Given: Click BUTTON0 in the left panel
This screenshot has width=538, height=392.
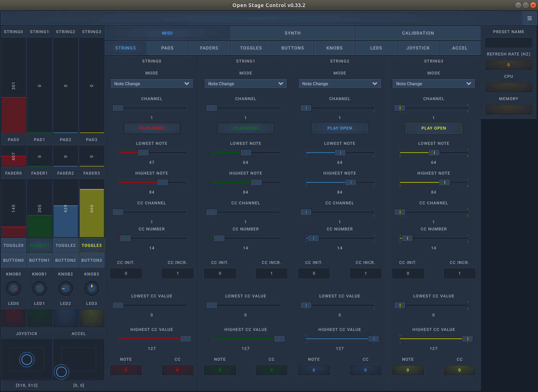Looking at the screenshot, I should click(13, 260).
